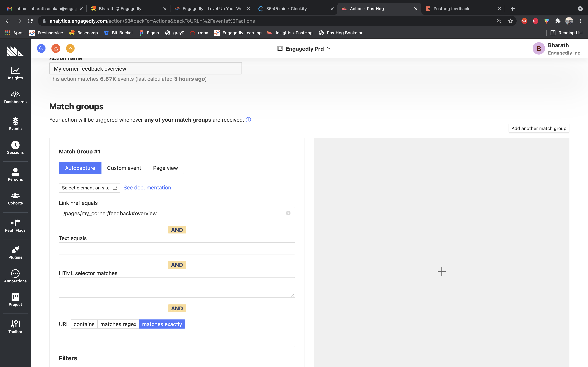
Task: Click the info icon beside match groups text
Action: pyautogui.click(x=248, y=120)
